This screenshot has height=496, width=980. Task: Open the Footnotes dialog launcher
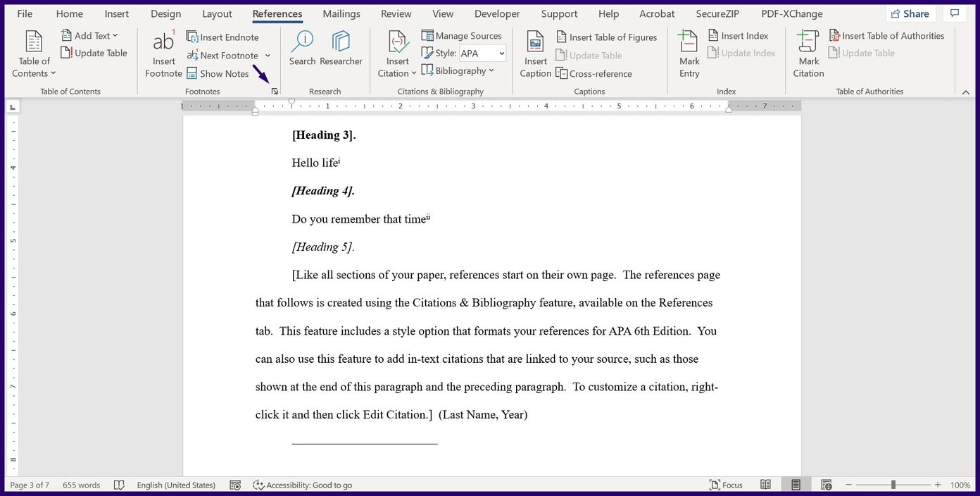(275, 91)
